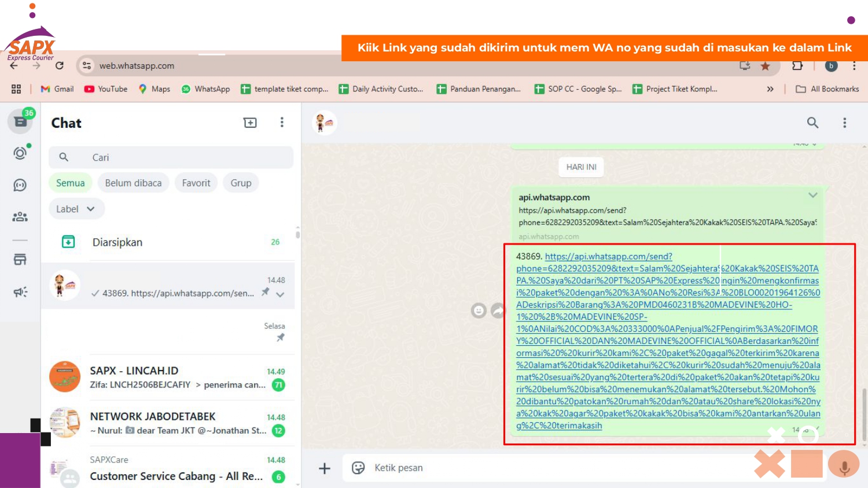
Task: Open the Channels icon in sidebar
Action: [20, 185]
